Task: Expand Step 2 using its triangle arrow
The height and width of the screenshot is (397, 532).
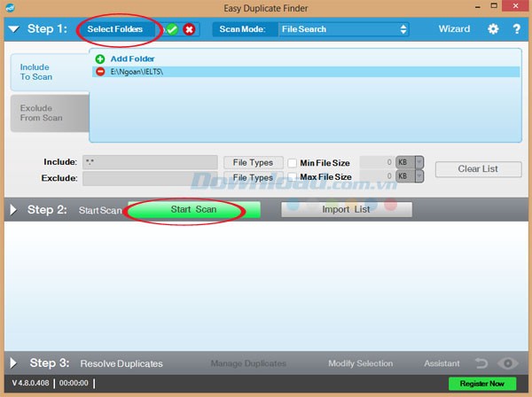Action: pos(12,210)
